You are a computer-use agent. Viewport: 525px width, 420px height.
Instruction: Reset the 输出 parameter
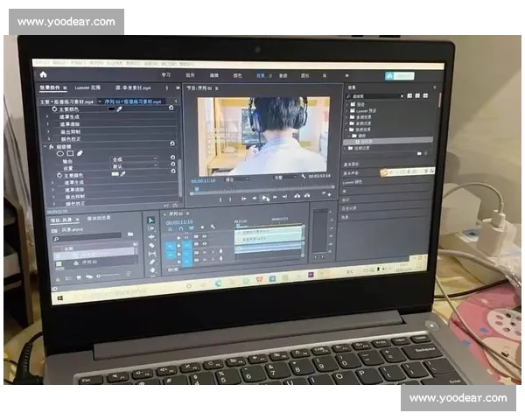pyautogui.click(x=172, y=157)
